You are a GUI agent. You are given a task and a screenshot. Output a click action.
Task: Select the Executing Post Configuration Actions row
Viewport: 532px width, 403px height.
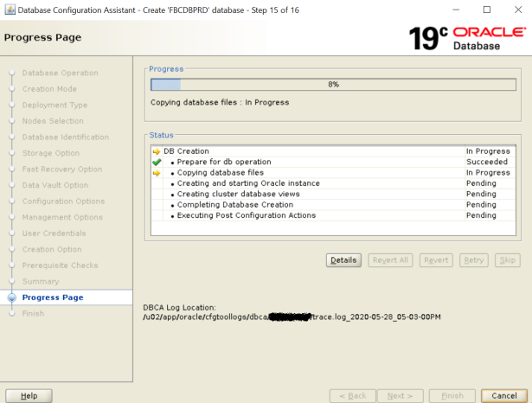tap(247, 215)
